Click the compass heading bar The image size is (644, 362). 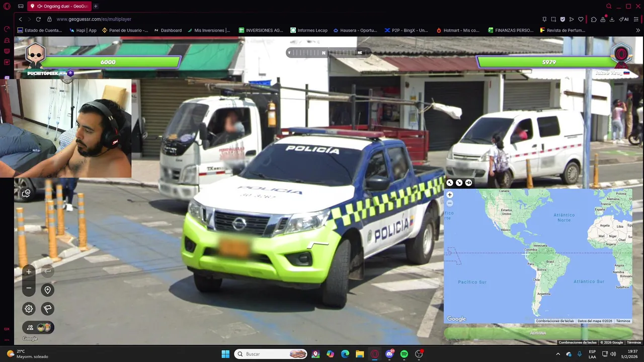tap(329, 52)
